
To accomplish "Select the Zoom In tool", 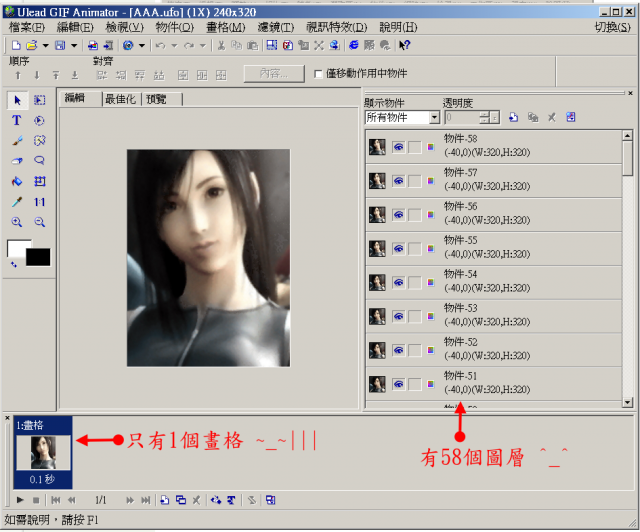I will [17, 222].
